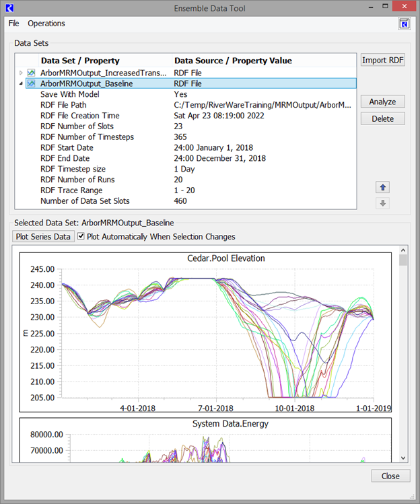
Task: Click the RiverWare workspace icon at top right
Action: click(x=405, y=24)
